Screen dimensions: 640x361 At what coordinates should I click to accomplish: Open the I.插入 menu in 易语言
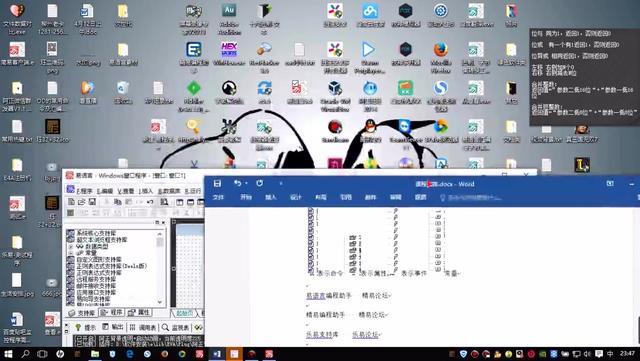(146, 191)
